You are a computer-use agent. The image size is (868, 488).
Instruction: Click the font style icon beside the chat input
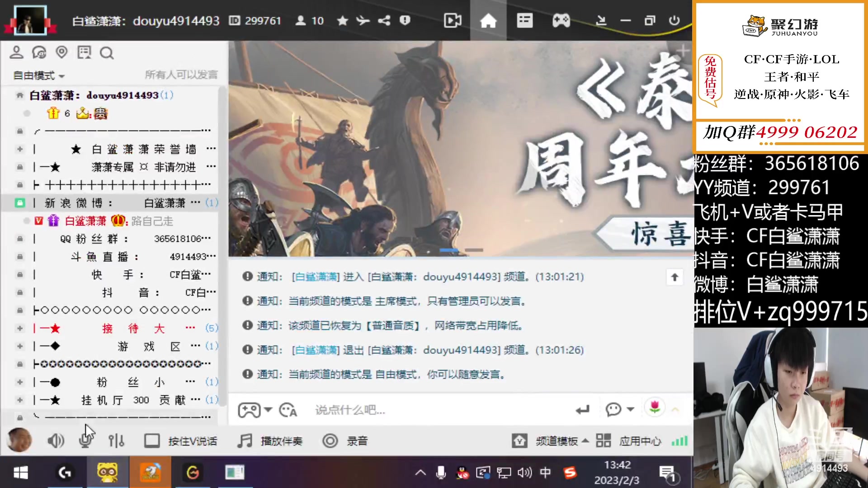point(288,410)
